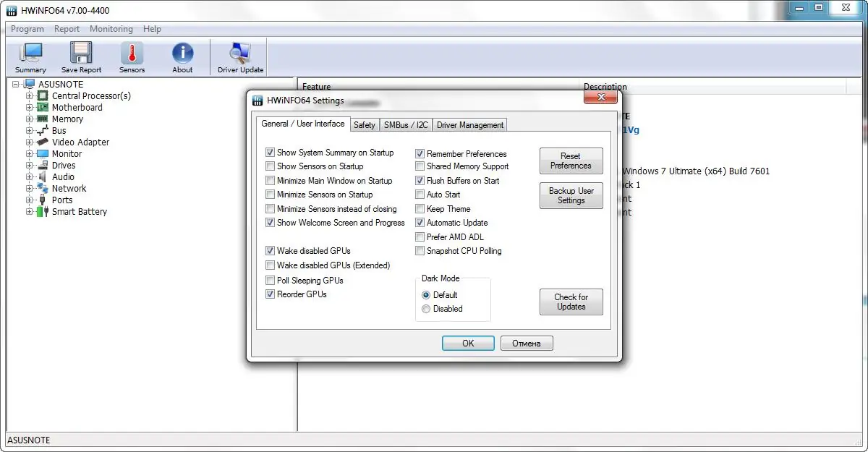Expand the Bus tree node
The image size is (868, 452).
(x=30, y=130)
